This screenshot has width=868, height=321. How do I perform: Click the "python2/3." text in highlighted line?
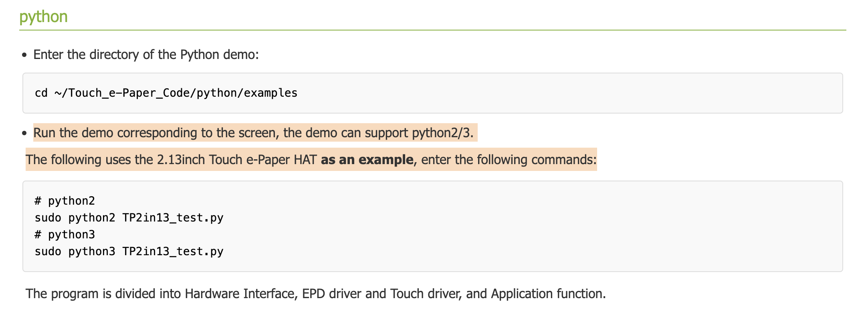click(x=442, y=133)
